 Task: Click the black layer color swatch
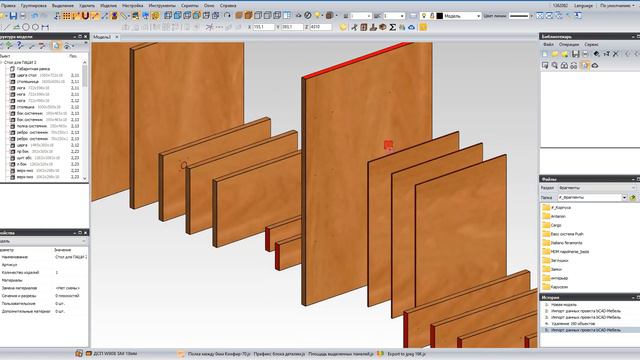(440, 16)
